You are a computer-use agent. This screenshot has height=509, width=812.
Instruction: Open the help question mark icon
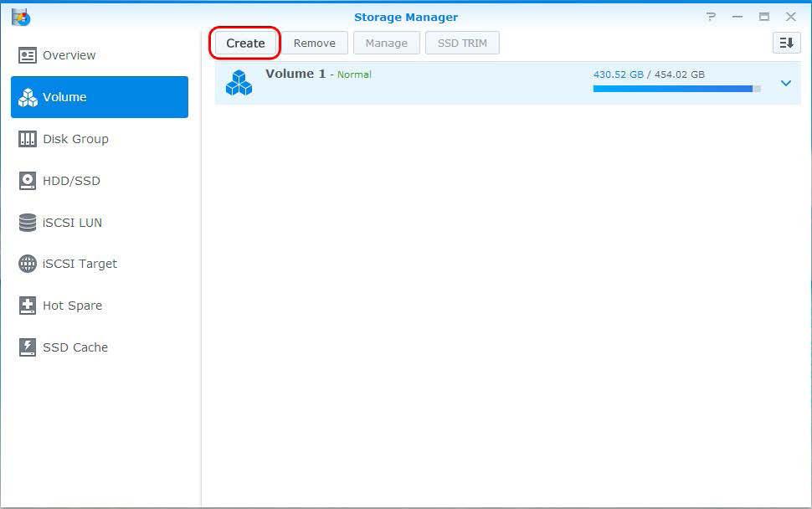coord(711,17)
